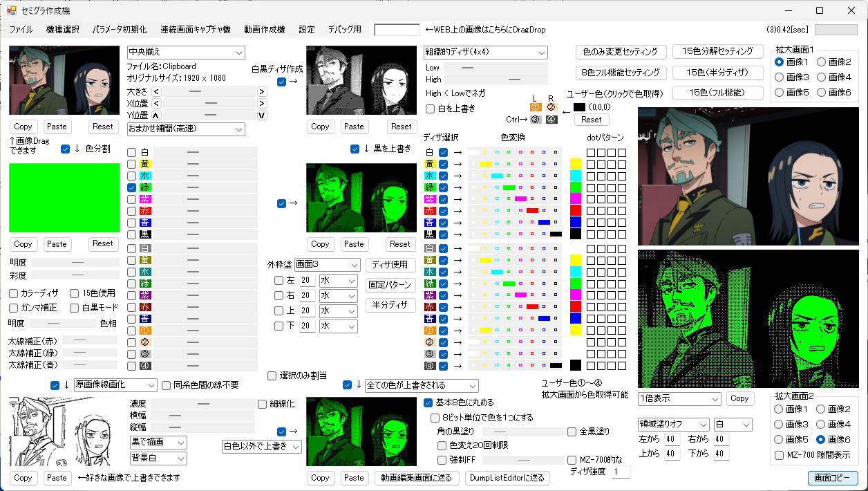This screenshot has width=868, height=491.
Task: Select user color ③ next to Ctrl→
Action: (535, 119)
